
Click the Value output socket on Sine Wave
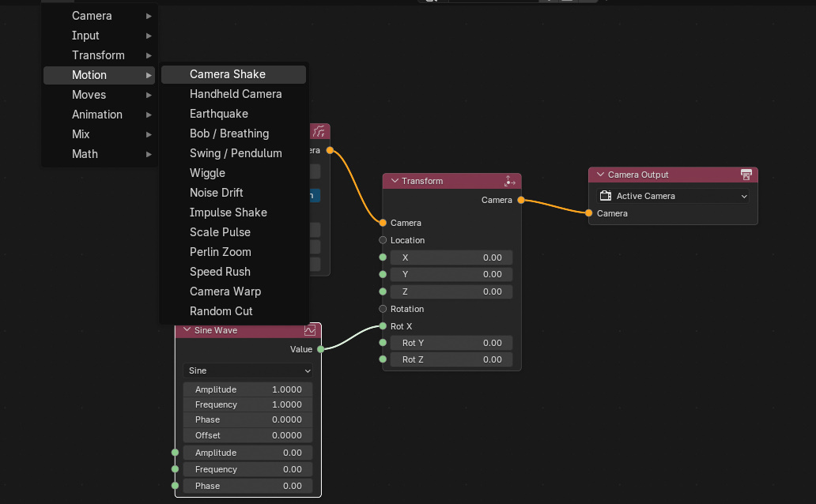tap(321, 349)
